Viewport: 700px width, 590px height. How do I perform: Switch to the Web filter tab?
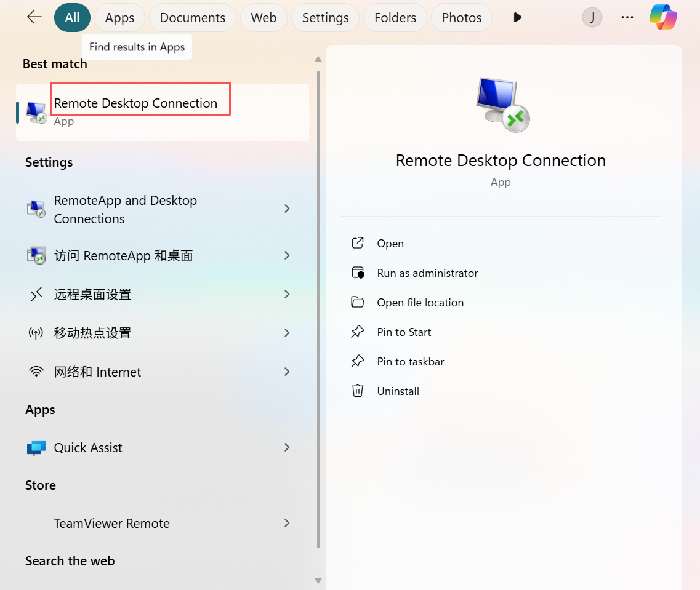pyautogui.click(x=264, y=17)
